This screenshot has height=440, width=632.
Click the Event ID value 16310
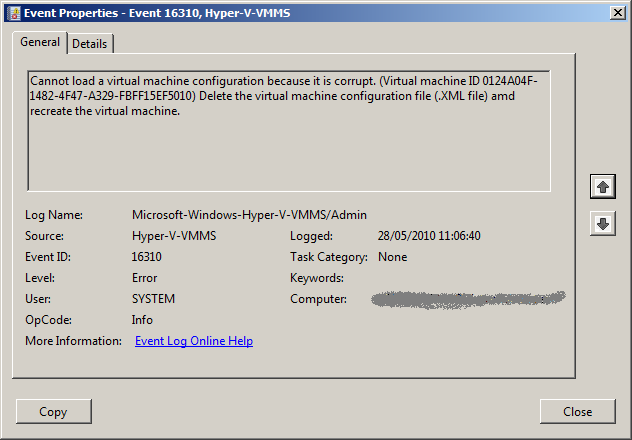coord(147,257)
